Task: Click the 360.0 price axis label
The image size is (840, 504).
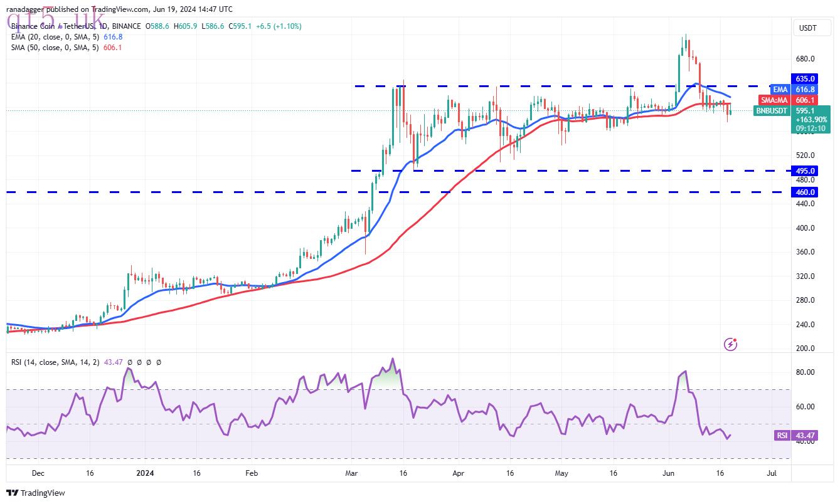Action: 805,252
